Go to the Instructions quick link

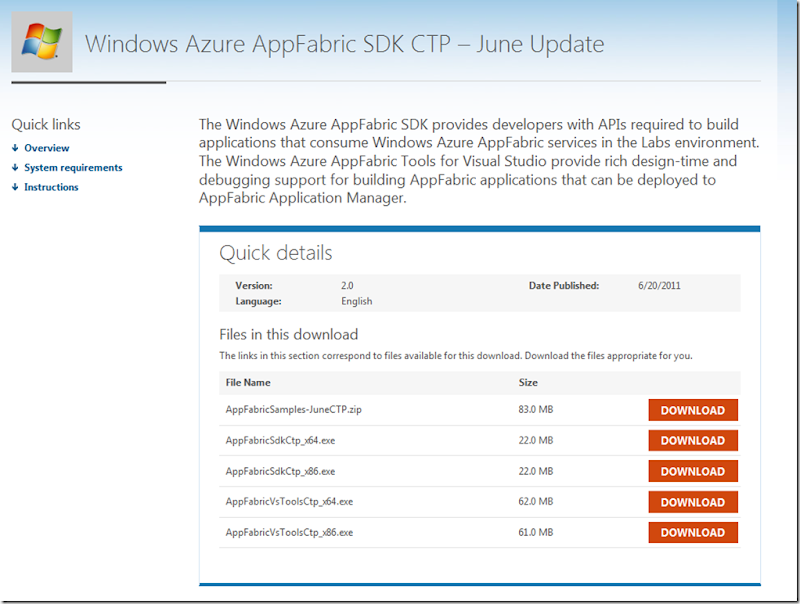tap(51, 187)
